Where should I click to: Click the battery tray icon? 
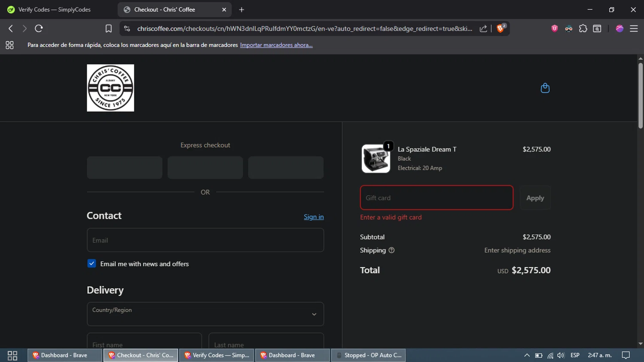point(538,355)
